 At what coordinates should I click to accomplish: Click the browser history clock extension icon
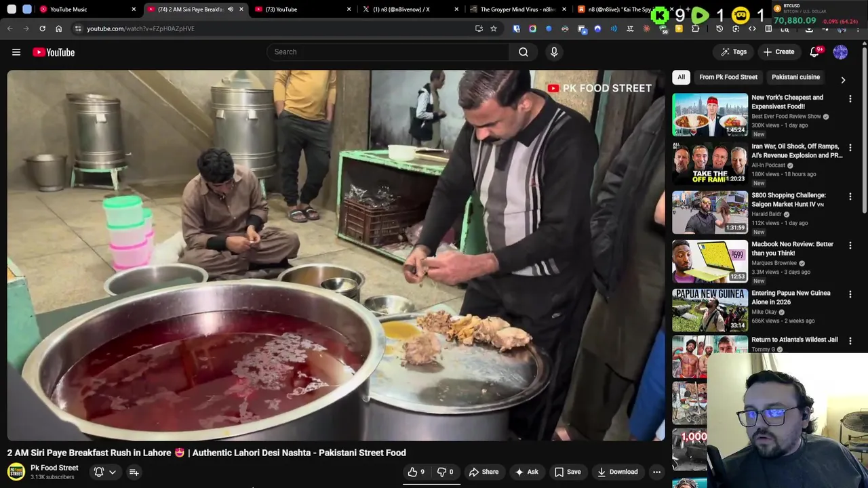[x=719, y=28]
